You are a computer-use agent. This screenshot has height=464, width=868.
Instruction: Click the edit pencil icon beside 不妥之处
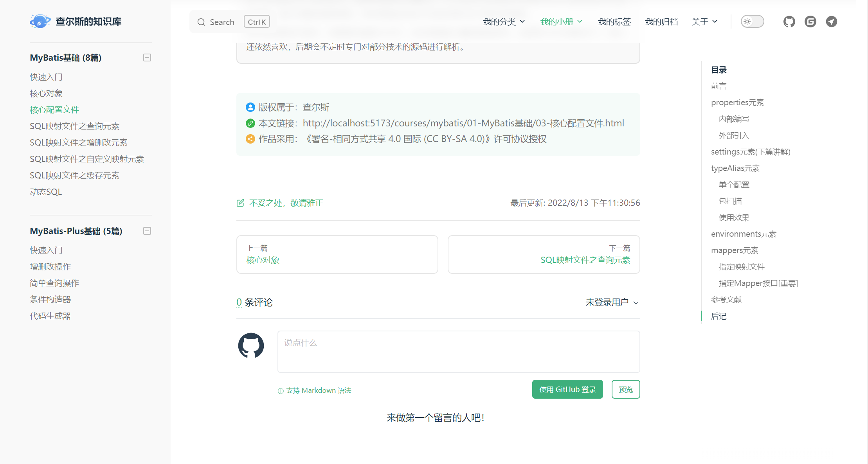(240, 203)
